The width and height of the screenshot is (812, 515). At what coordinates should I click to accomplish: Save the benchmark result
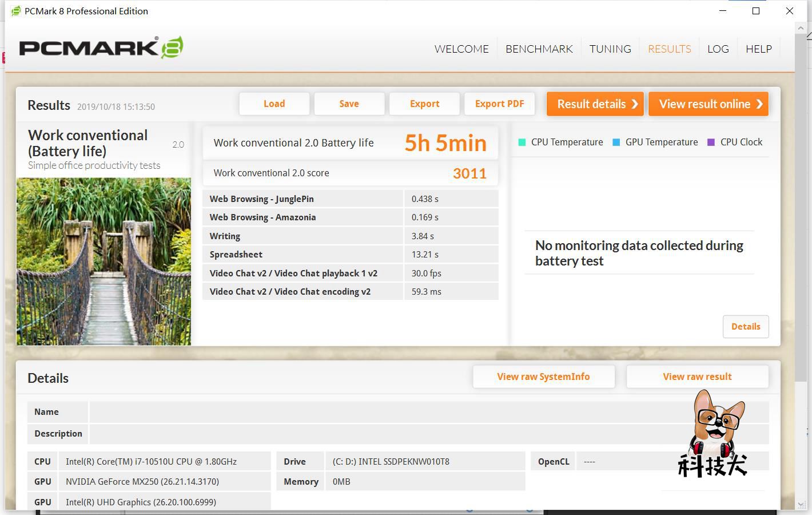coord(349,104)
